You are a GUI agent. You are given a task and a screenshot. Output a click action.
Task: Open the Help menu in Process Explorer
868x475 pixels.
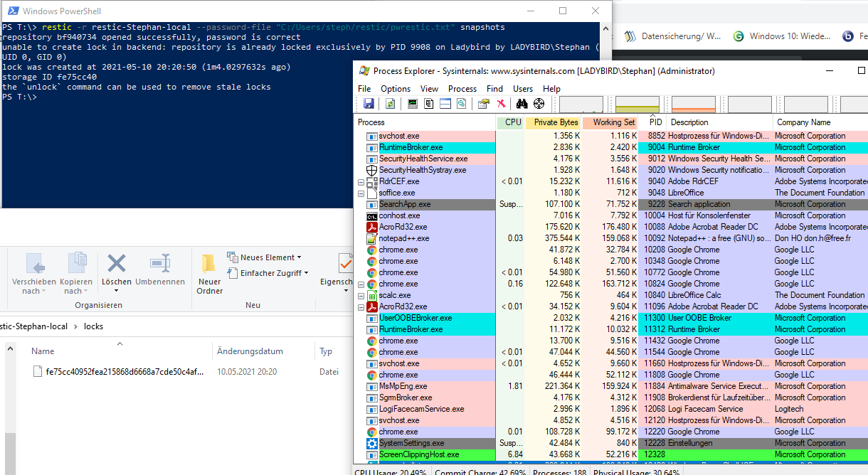(552, 89)
